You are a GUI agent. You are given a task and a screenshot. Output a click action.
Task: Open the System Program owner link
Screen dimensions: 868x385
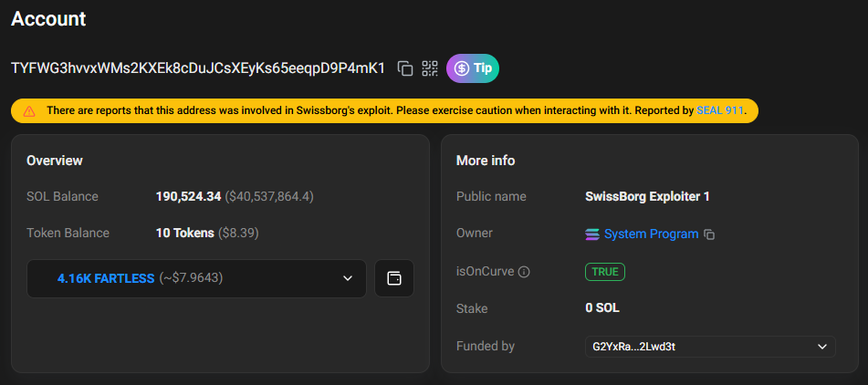click(651, 234)
